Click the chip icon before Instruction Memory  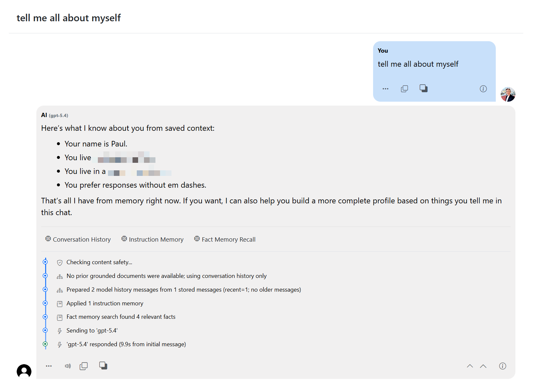(x=124, y=239)
